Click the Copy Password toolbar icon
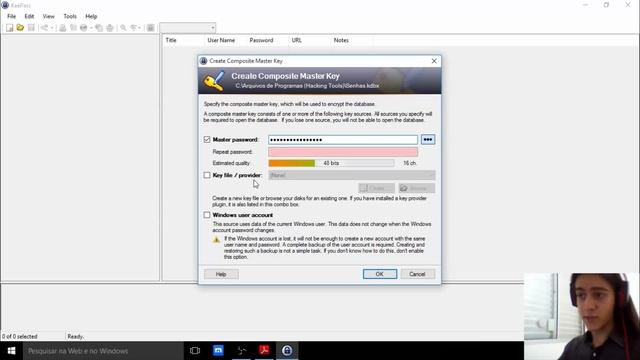Viewport: 640px width, 360px height. [73, 28]
